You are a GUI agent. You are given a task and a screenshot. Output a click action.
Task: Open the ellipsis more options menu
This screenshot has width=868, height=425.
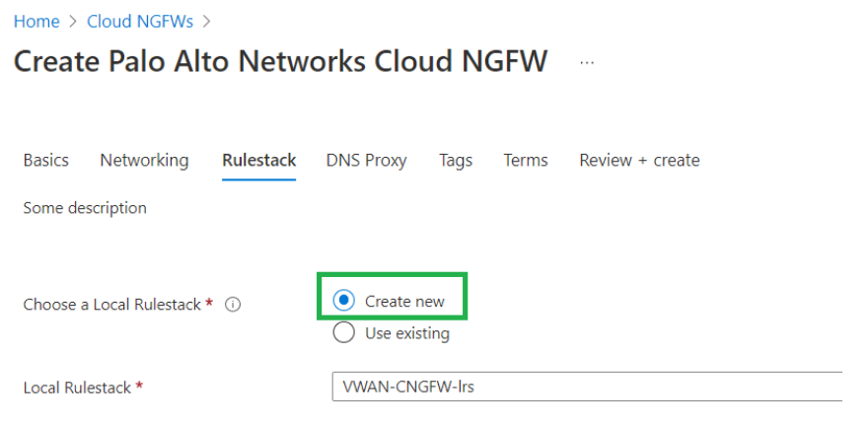coord(587,62)
